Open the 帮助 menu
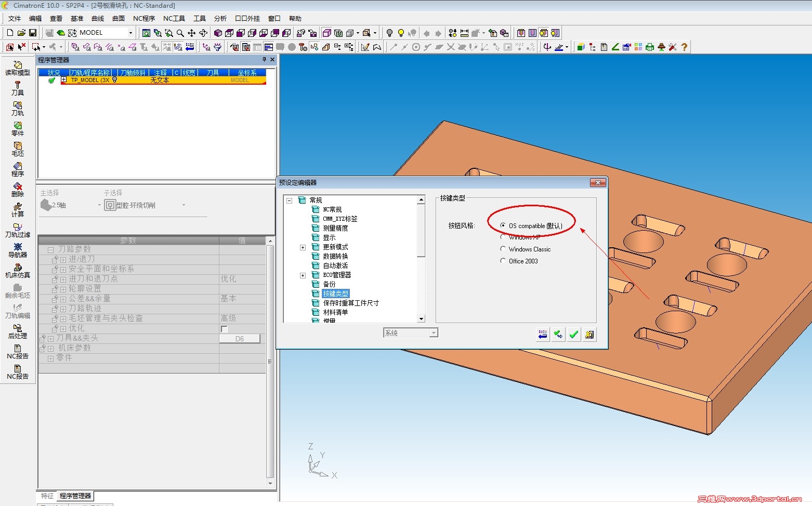This screenshot has width=812, height=506. (x=295, y=19)
